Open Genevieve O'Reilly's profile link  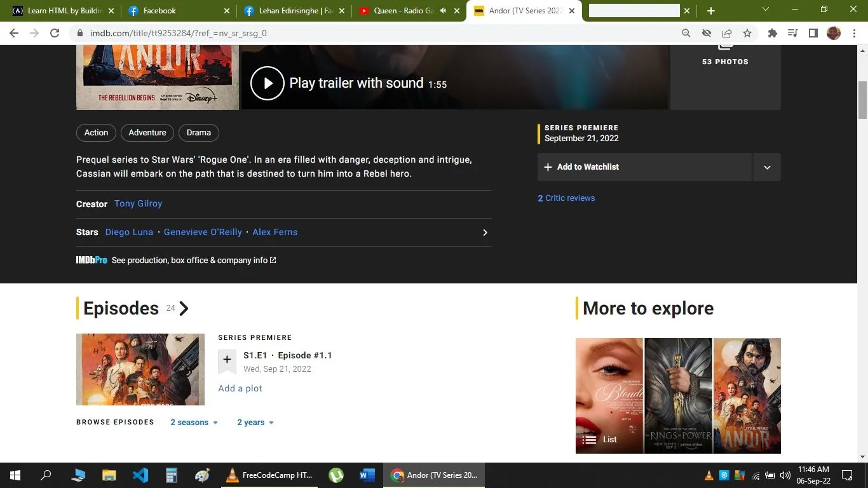[x=203, y=233]
